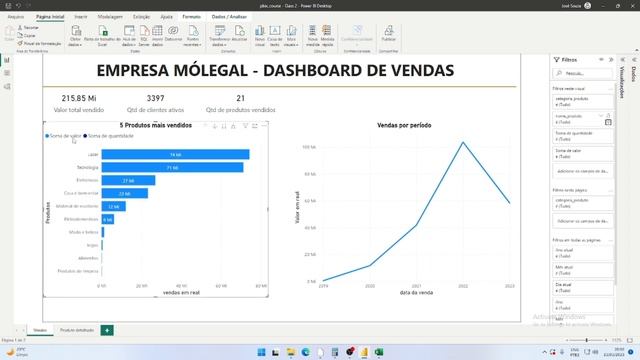
Task: Open the Exibição ribbon tab
Action: click(141, 17)
